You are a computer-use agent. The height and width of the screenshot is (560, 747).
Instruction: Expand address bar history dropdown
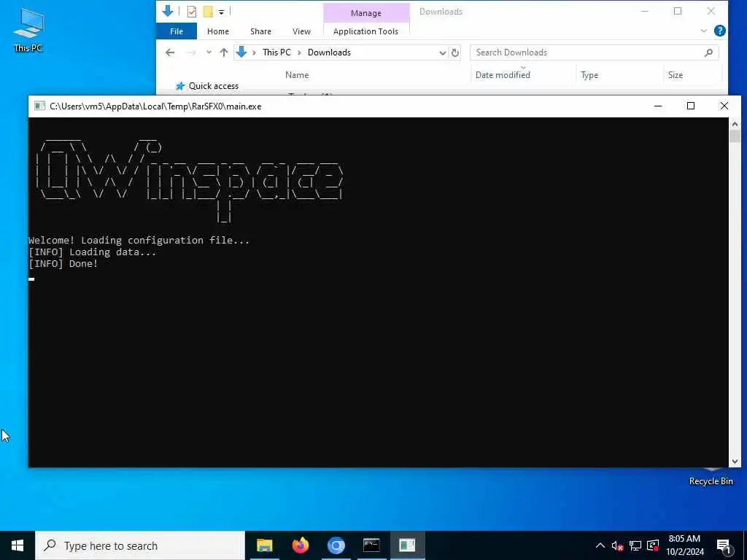443,52
